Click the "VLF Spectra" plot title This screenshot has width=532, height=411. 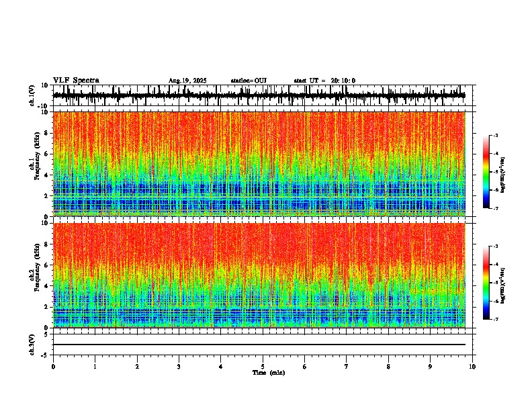(x=77, y=81)
